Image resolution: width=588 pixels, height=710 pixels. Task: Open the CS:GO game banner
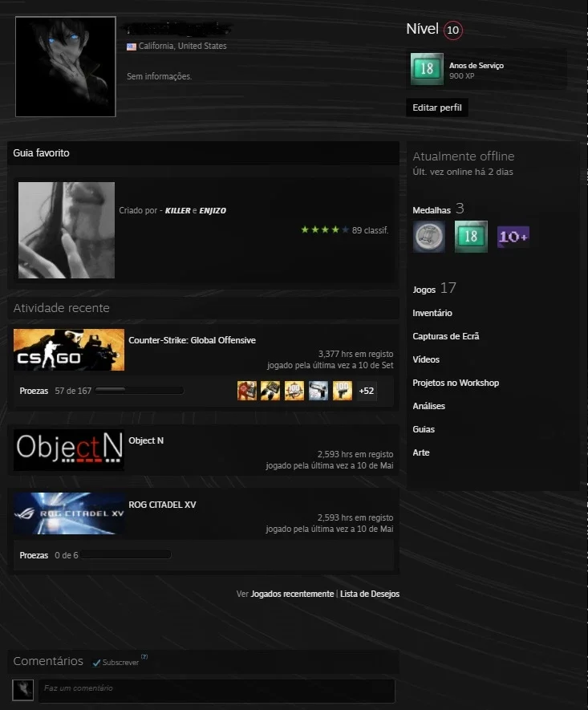coord(69,350)
